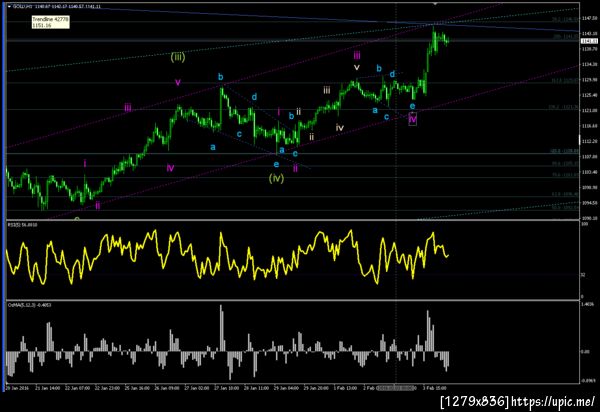600x412 pixels.
Task: Select the olive (iv) wave label
Action: pos(276,178)
